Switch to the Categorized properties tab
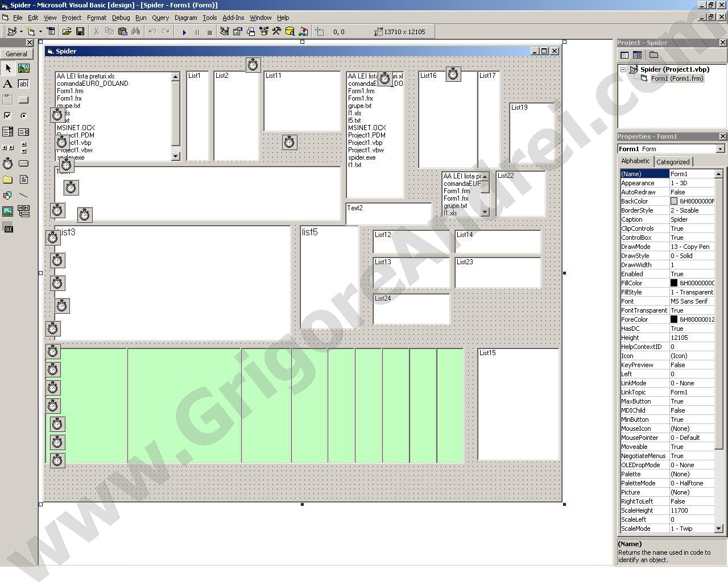Viewport: 728px width, 582px height. (673, 162)
